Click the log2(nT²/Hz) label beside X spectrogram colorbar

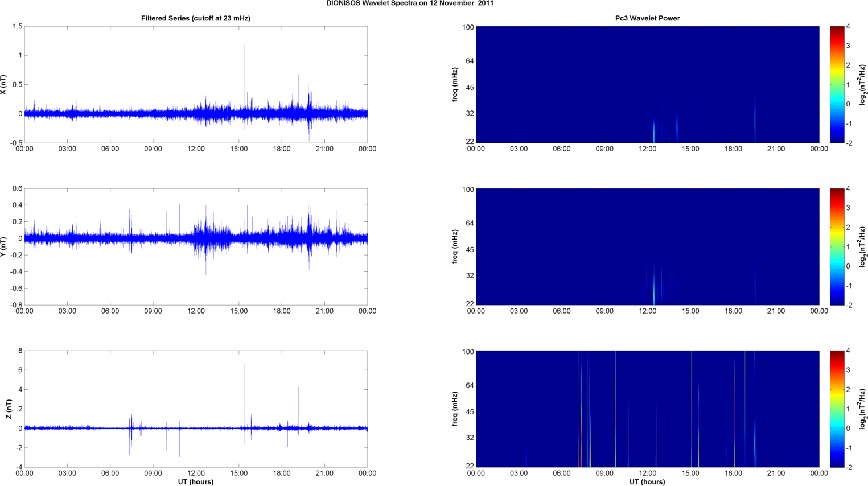pos(863,85)
